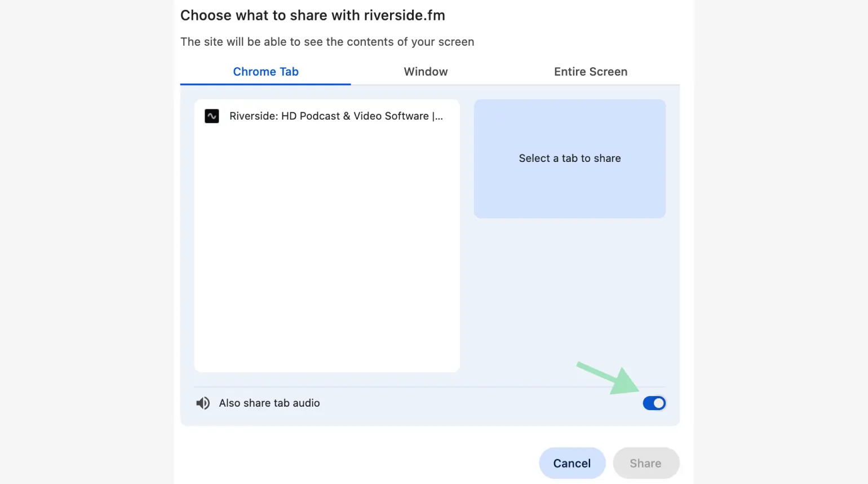The width and height of the screenshot is (868, 484).
Task: Select the Chrome Tab sharing option
Action: [265, 72]
